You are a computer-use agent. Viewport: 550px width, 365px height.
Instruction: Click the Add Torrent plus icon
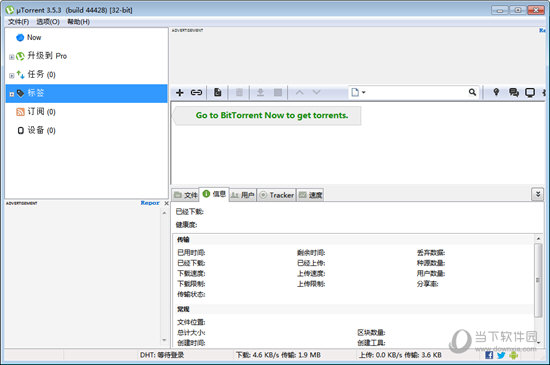(x=180, y=93)
